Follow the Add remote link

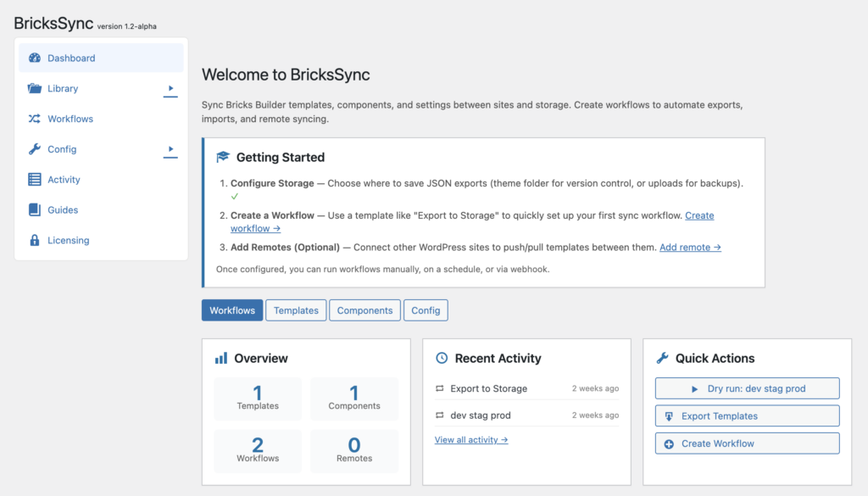690,248
